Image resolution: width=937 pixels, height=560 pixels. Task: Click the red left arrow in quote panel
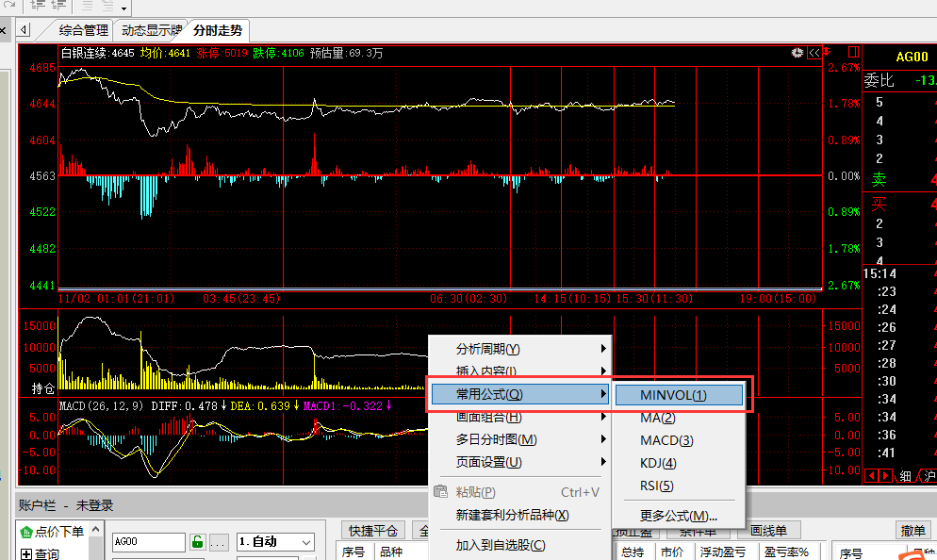click(x=872, y=476)
